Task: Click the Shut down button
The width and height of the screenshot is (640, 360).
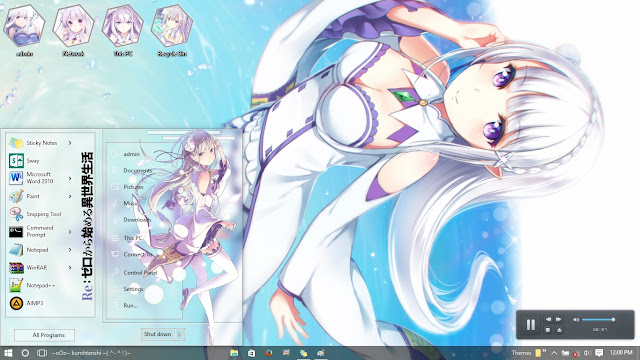Action: coord(158,334)
